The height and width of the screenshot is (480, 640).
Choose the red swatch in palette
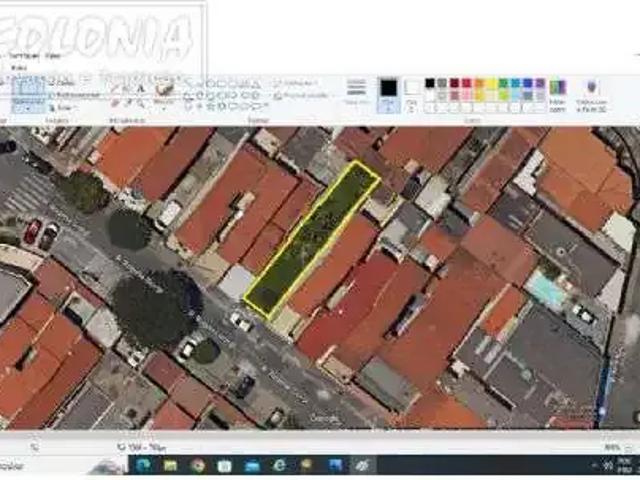click(466, 84)
